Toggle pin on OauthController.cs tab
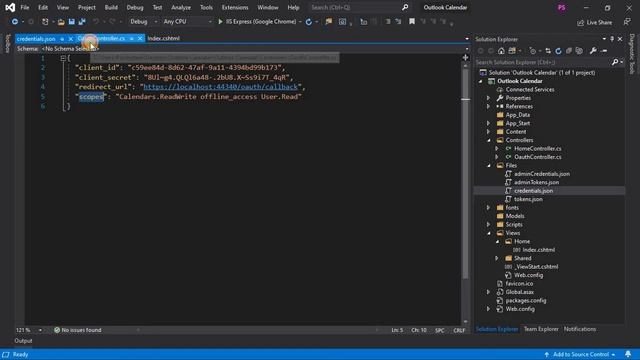This screenshot has width=640, height=360. [131, 39]
